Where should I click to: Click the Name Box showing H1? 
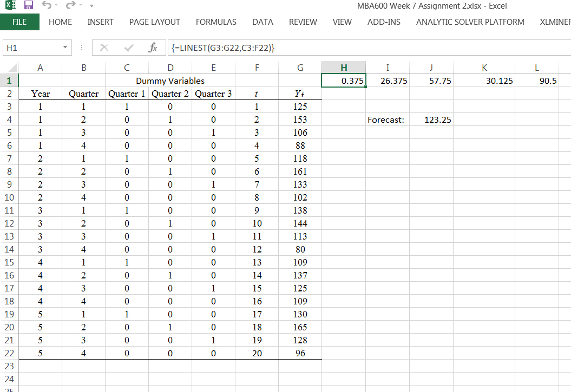pos(33,48)
